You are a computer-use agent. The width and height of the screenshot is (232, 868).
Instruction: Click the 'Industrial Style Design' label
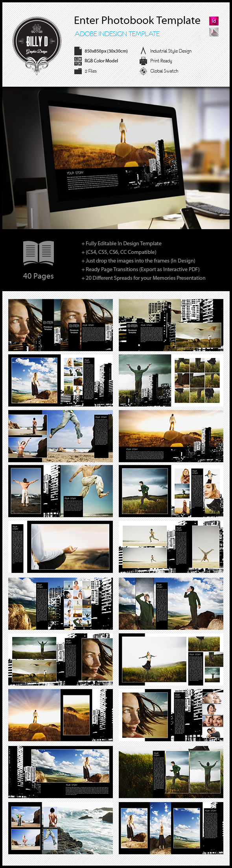pos(171,51)
